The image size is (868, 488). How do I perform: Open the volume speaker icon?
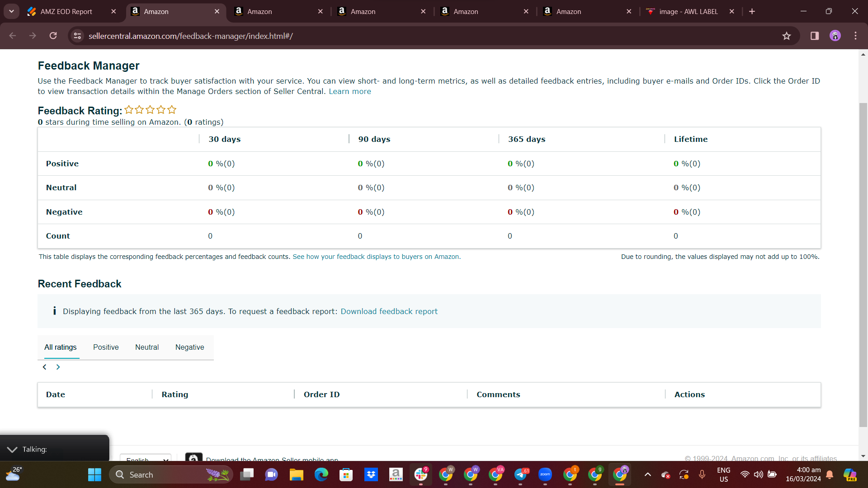click(x=758, y=474)
